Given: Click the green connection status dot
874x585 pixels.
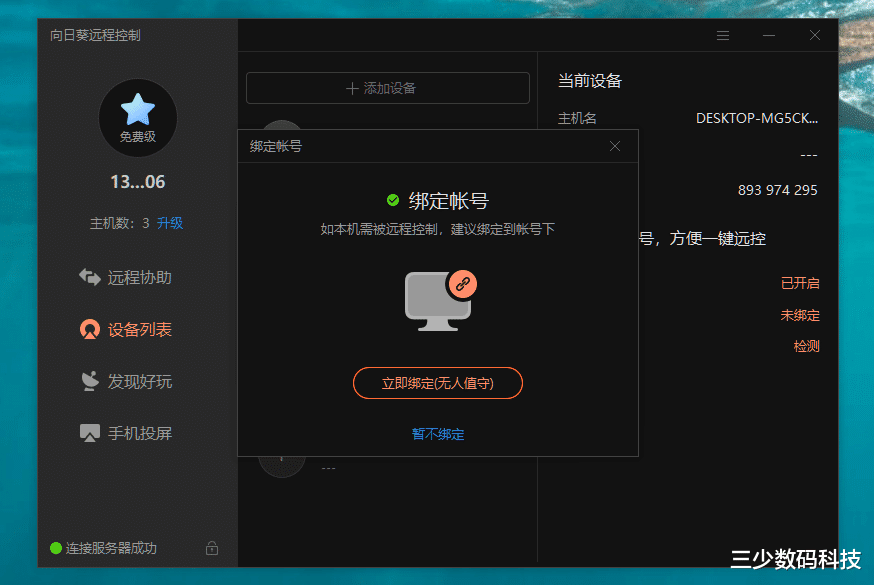Looking at the screenshot, I should coord(56,548).
